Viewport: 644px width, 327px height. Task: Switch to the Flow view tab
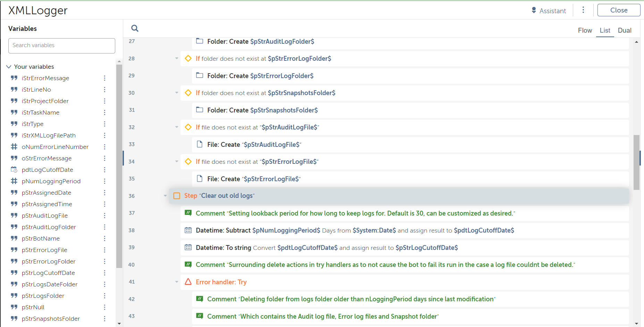tap(585, 31)
